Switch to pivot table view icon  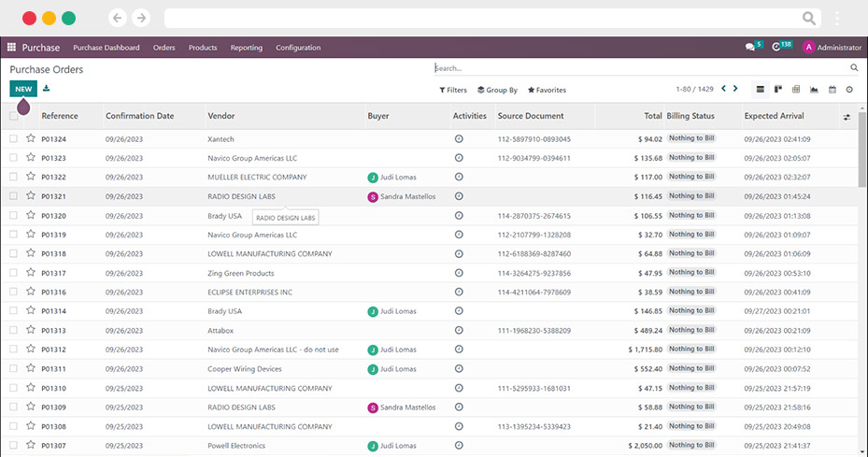[796, 89]
